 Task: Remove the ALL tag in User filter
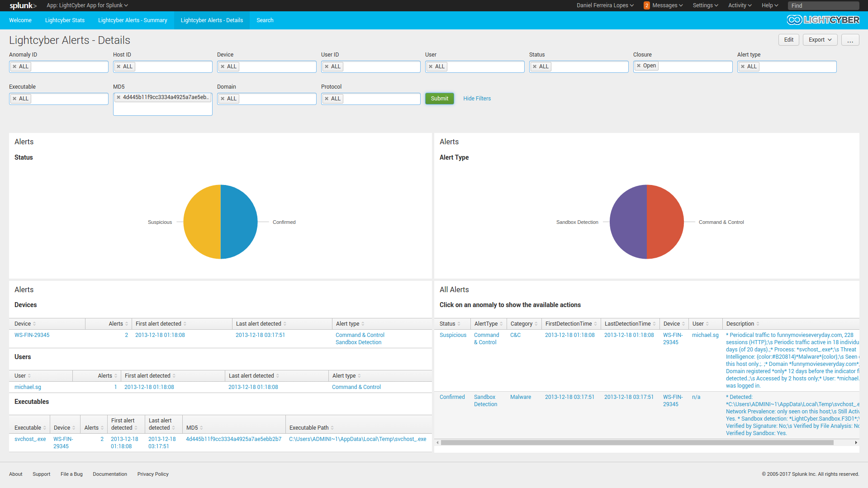pos(431,66)
